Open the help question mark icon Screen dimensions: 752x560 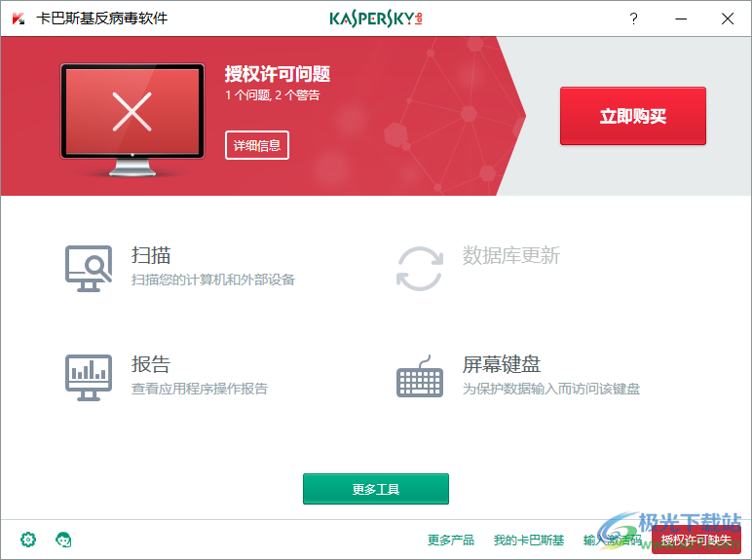click(633, 19)
